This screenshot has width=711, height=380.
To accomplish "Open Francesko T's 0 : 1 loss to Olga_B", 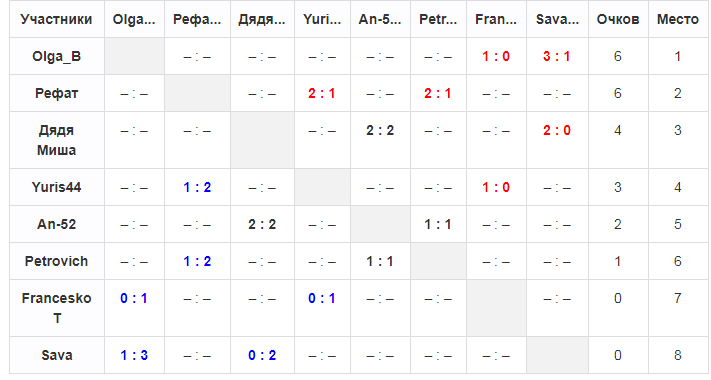I will [x=134, y=298].
